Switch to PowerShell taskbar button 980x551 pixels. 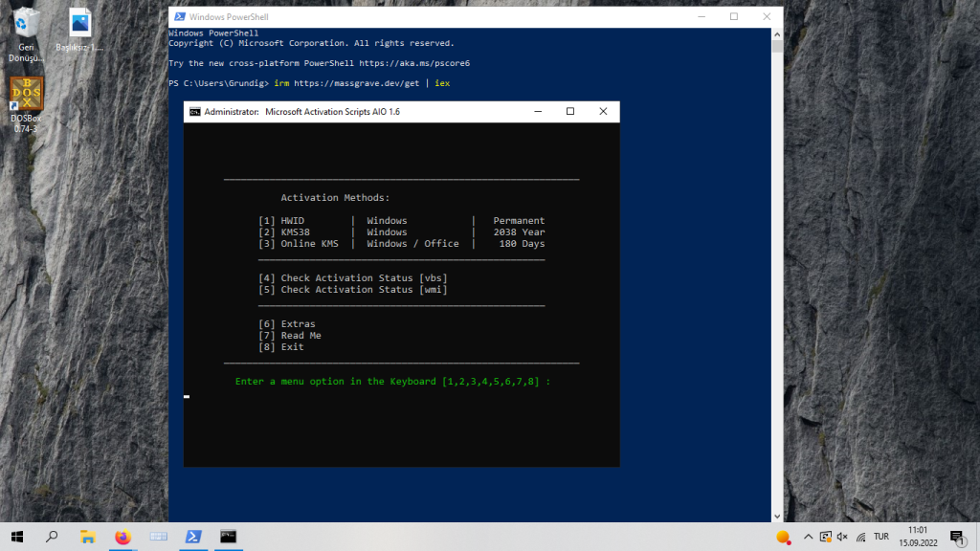coord(193,537)
